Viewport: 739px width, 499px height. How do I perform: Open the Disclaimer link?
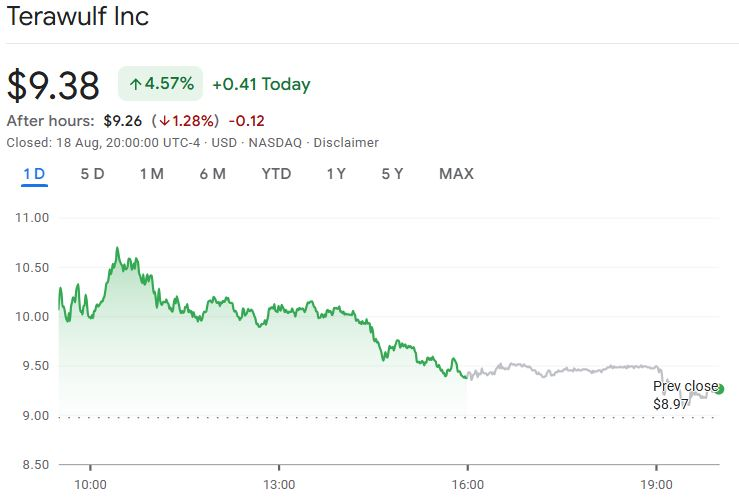[346, 142]
